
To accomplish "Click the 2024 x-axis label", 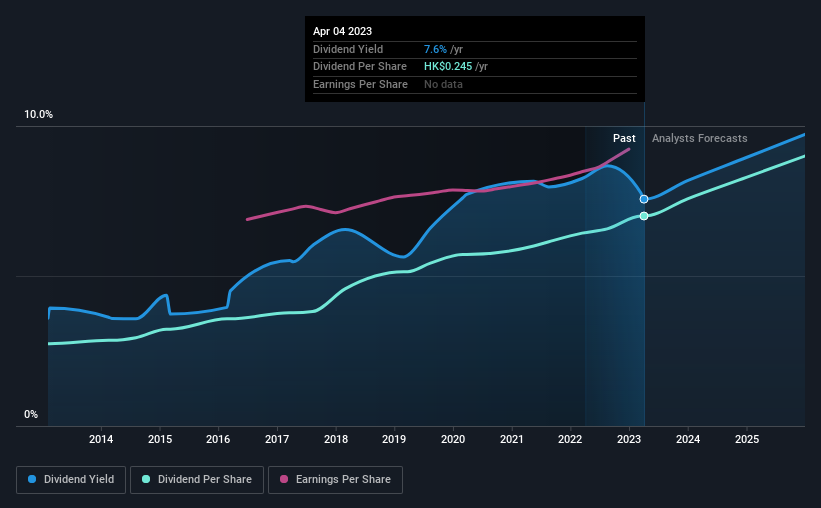I will tap(688, 439).
